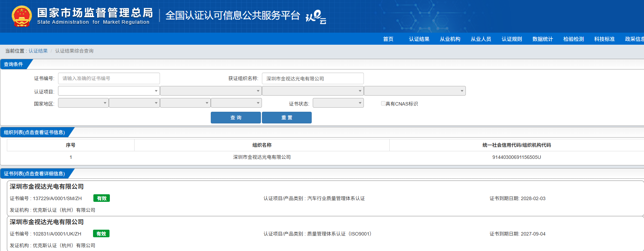The height and width of the screenshot is (251, 644).
Task: Click the green 有效 badge for certificate 137229
Action: (102, 198)
